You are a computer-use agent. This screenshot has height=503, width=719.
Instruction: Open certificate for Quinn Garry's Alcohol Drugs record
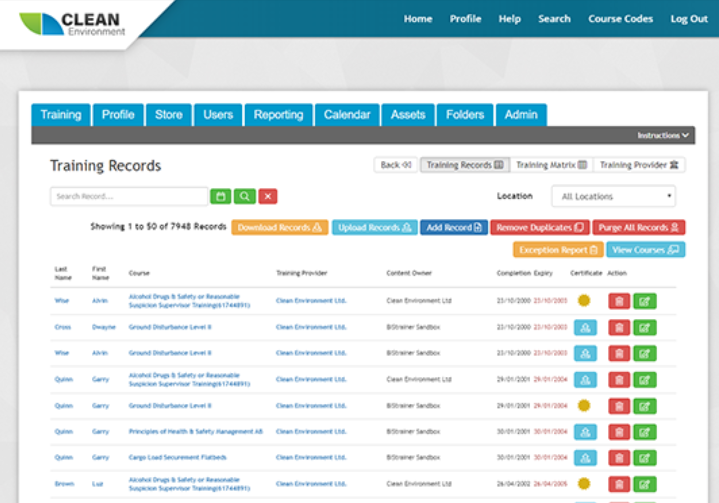pos(585,380)
